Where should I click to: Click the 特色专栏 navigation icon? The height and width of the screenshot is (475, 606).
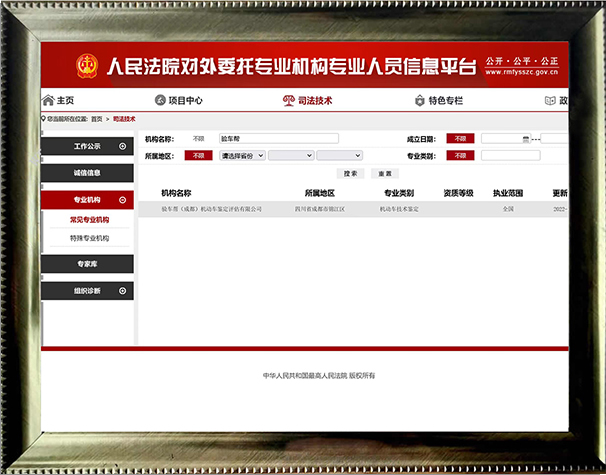pos(419,101)
